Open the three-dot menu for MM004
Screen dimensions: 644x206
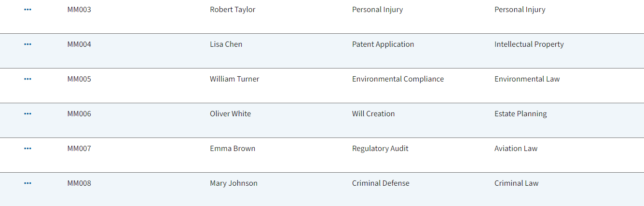[27, 44]
